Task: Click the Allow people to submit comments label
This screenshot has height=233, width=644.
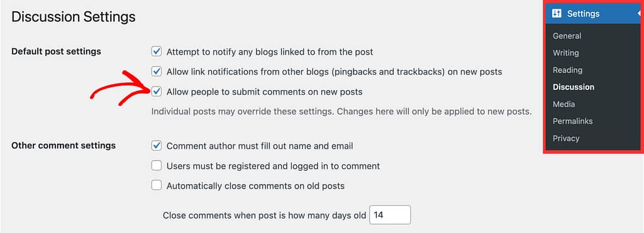Action: tap(265, 92)
